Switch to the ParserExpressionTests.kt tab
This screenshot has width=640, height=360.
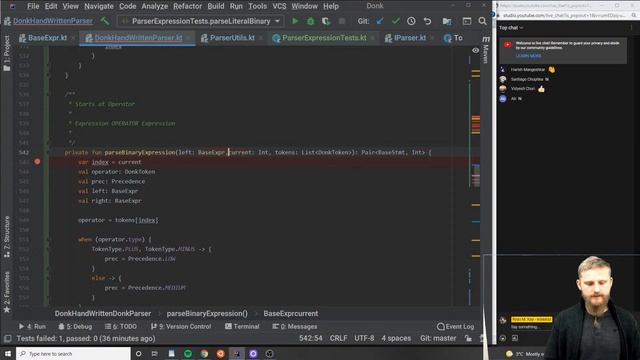click(324, 38)
